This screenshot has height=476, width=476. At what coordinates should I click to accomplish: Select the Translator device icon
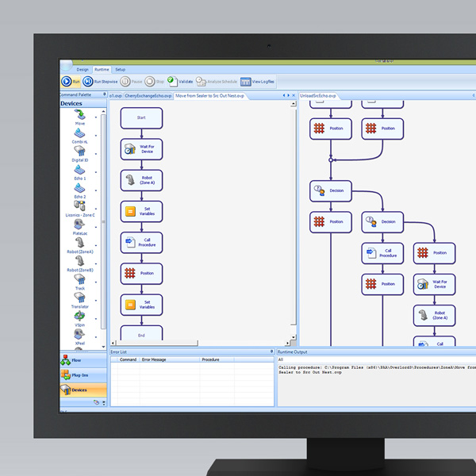pyautogui.click(x=79, y=297)
